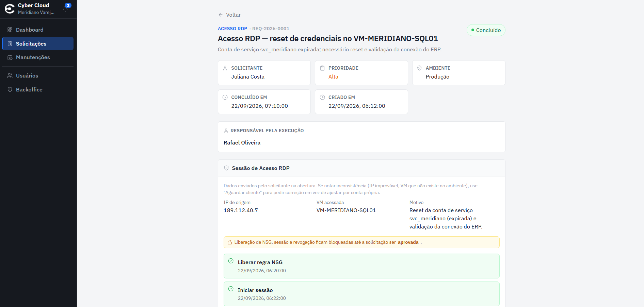
Task: Click the ACESSO RDP category label
Action: coord(232,29)
